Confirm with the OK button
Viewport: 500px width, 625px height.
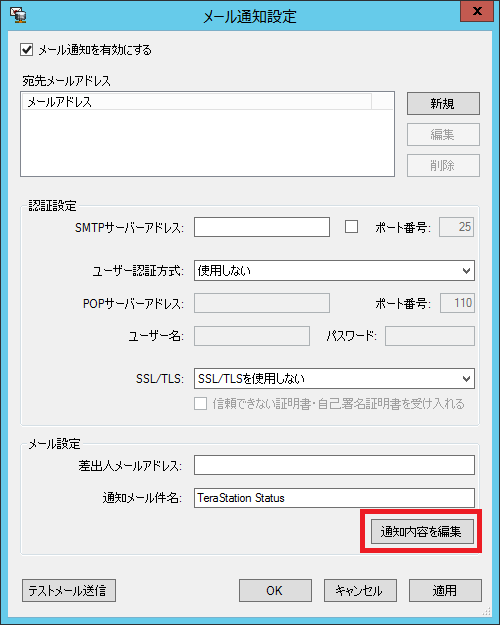[275, 590]
